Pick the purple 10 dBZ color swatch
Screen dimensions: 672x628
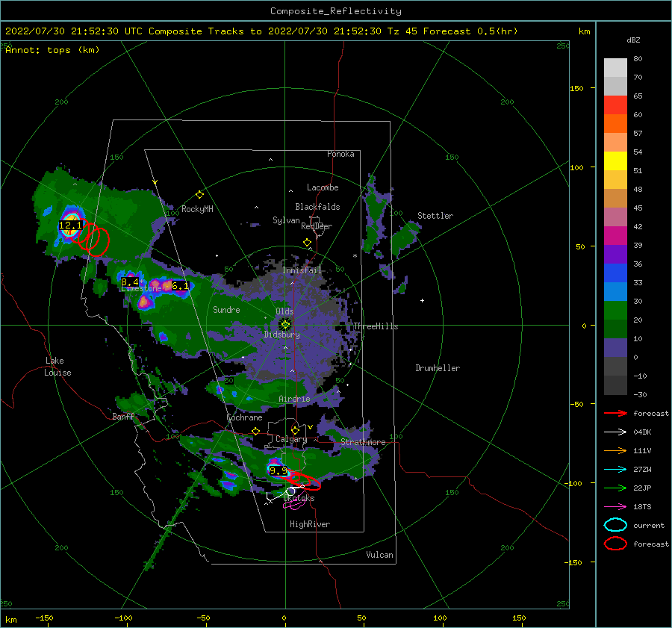point(615,348)
